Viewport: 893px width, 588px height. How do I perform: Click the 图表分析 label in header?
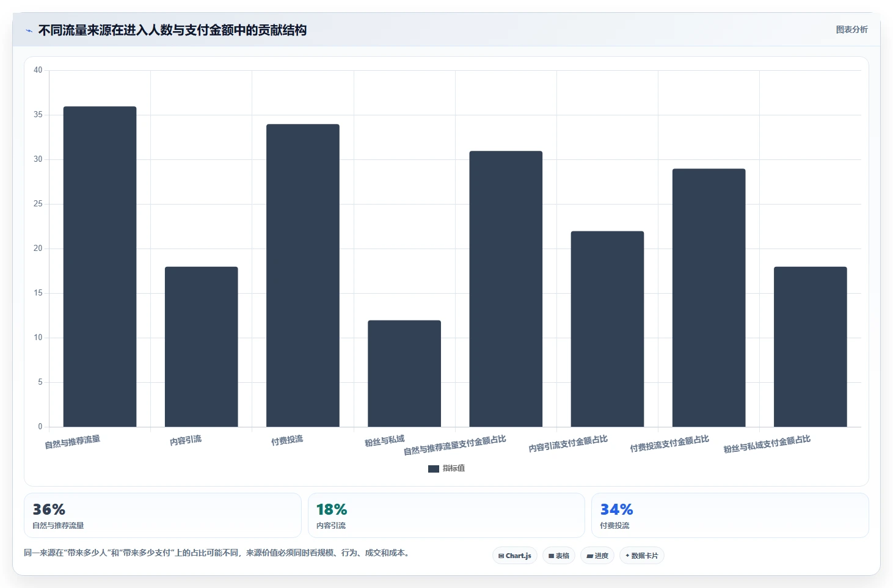[x=851, y=29]
